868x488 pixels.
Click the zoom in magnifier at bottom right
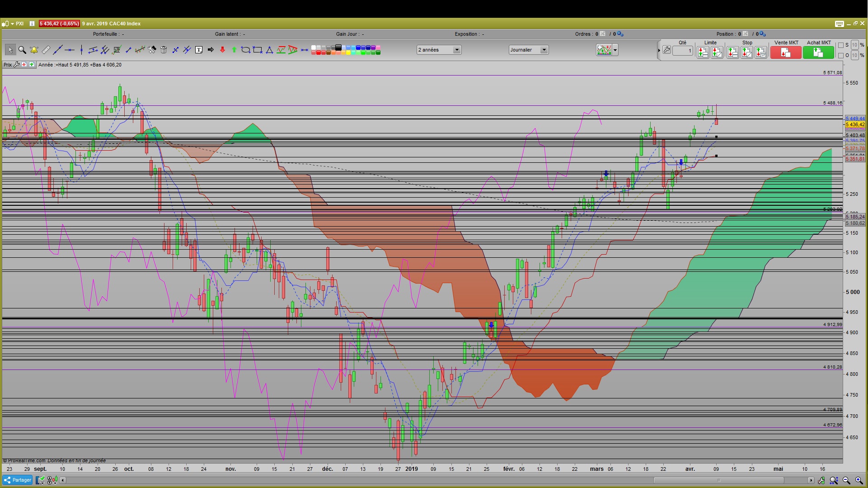[x=859, y=480]
